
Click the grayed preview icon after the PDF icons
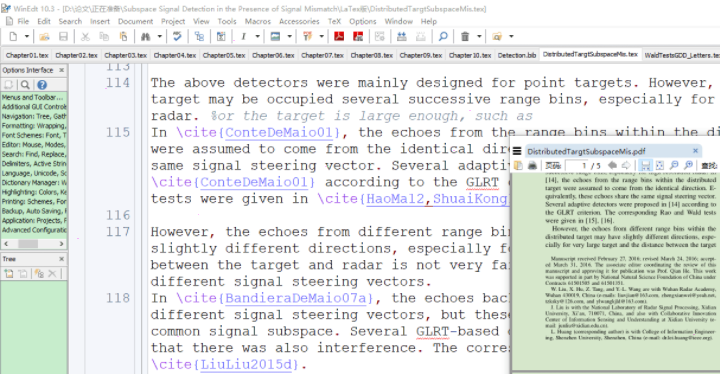[x=380, y=36]
